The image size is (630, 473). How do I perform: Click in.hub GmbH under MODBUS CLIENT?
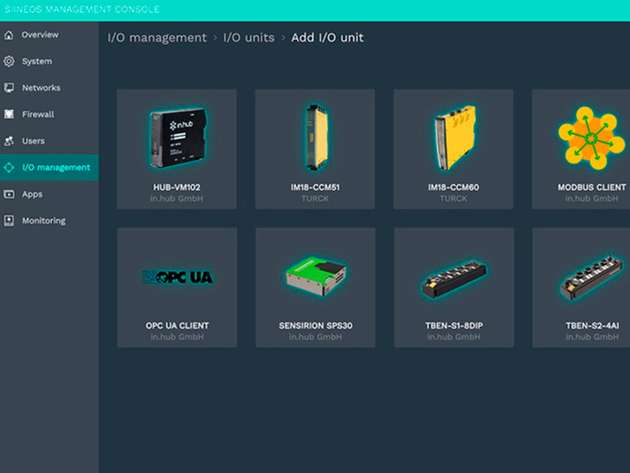591,199
